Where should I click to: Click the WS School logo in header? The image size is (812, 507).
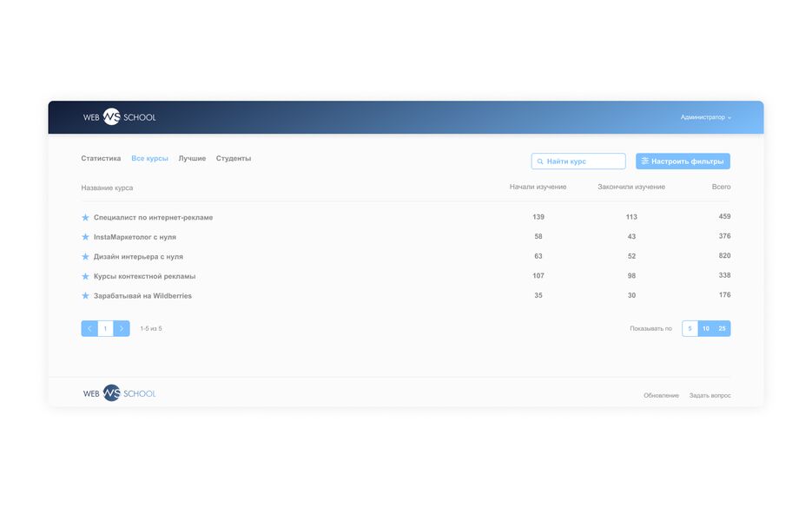[119, 117]
